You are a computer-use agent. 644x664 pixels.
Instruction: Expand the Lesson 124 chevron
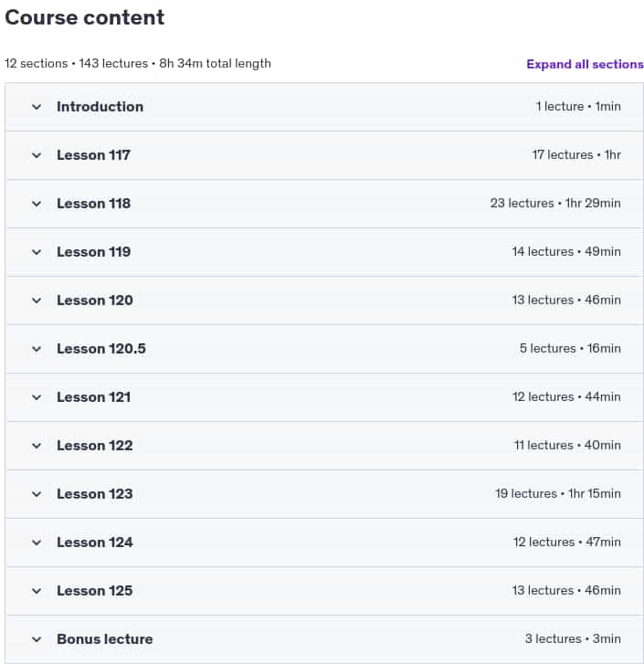tap(37, 543)
